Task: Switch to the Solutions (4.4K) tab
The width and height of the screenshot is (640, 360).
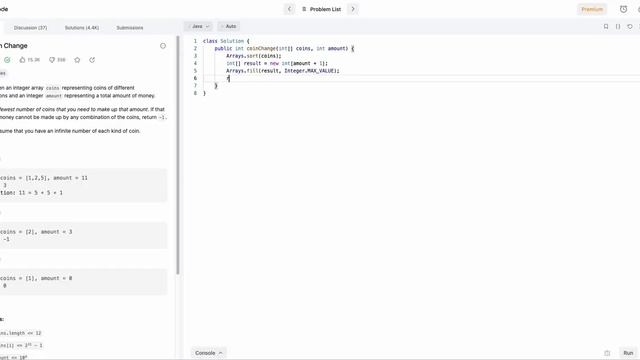Action: pos(82,28)
